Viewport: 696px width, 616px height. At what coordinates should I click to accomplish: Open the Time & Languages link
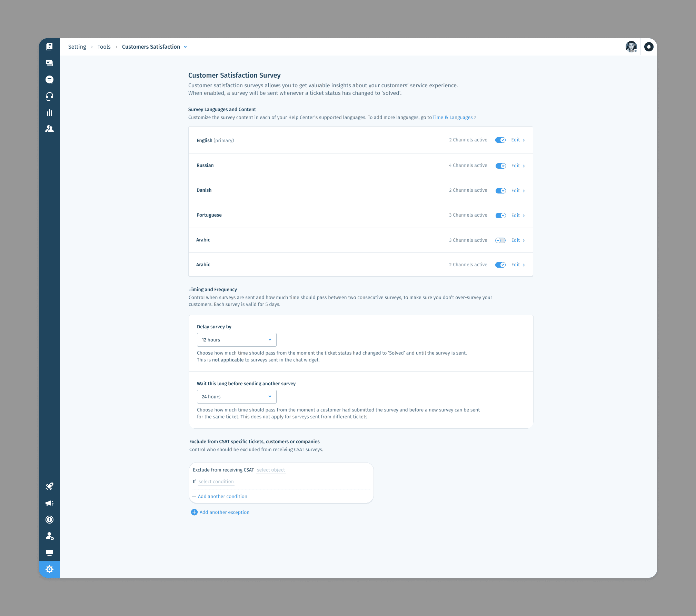454,118
